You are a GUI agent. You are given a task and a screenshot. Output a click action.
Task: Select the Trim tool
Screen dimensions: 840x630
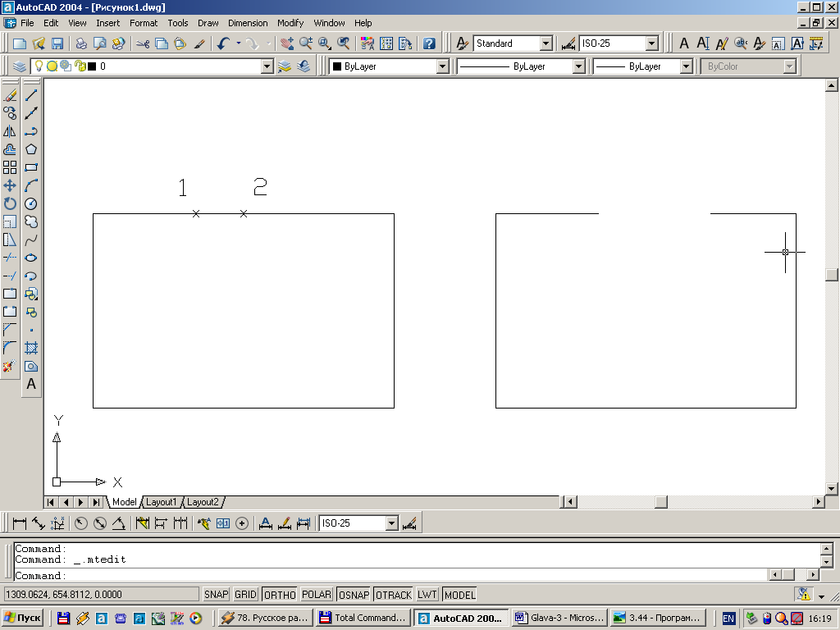(x=10, y=258)
